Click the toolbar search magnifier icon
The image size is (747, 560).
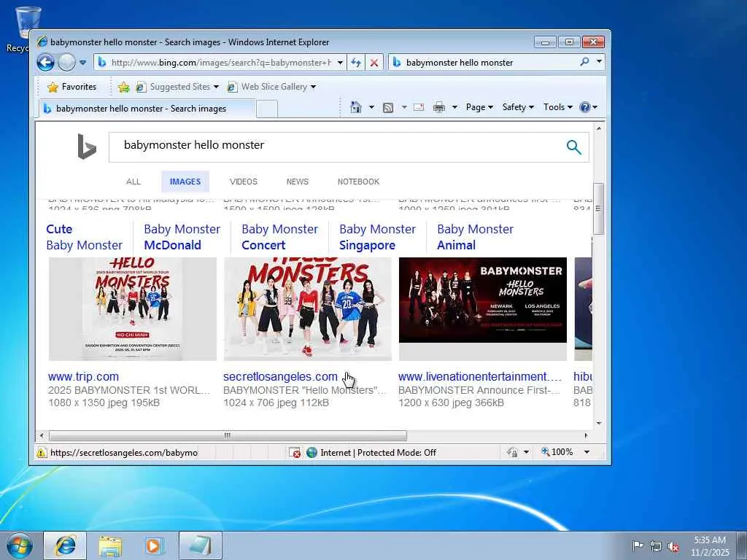coord(584,61)
